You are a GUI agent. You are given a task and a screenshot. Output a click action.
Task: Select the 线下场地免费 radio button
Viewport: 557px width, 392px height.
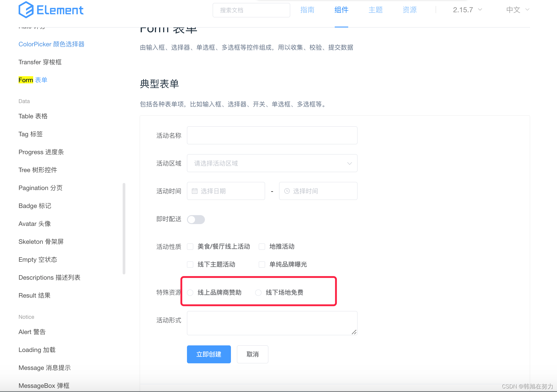click(258, 293)
